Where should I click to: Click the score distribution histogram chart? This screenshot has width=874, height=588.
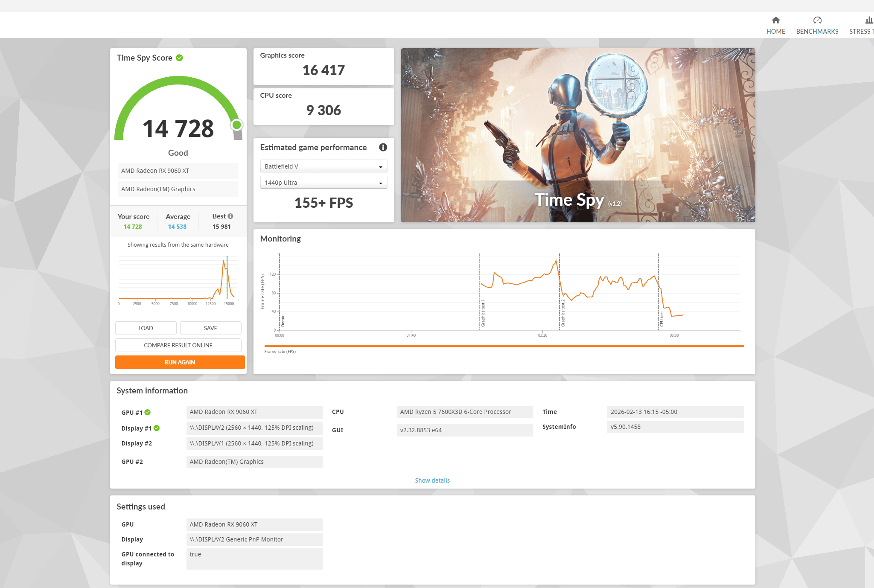coord(178,279)
